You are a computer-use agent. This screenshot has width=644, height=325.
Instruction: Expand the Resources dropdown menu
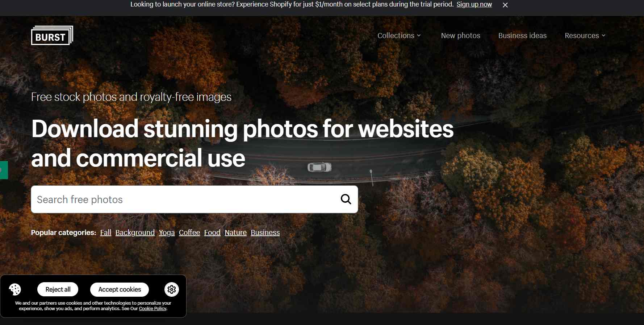(585, 36)
